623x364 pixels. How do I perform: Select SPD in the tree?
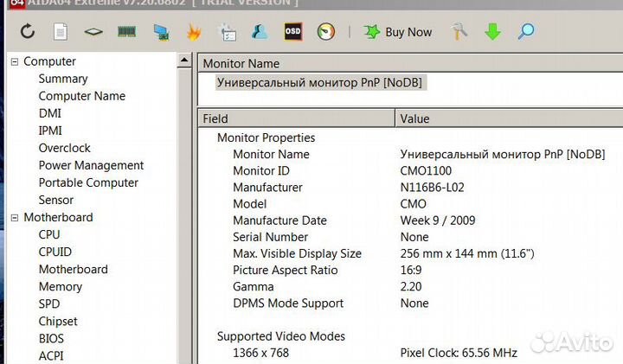(49, 304)
